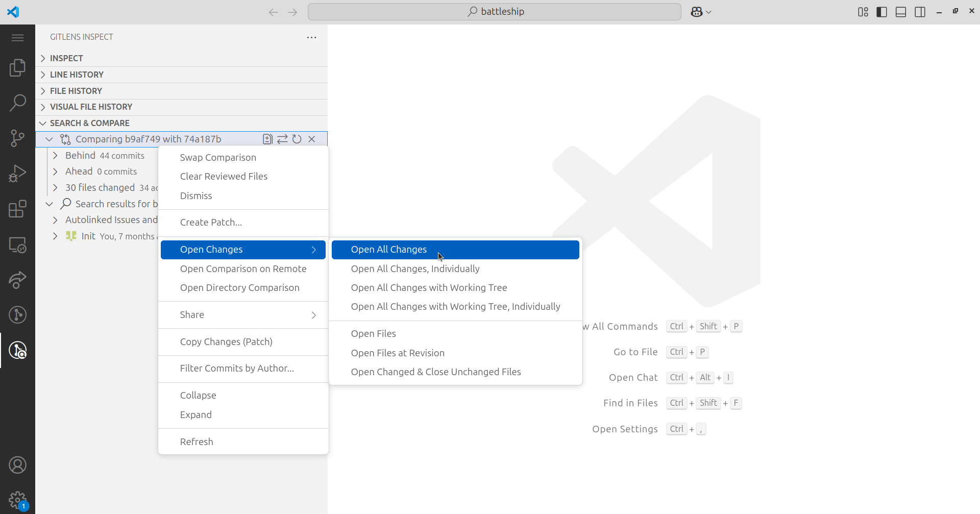Click the battleship command center search box
The width and height of the screenshot is (980, 514).
[494, 12]
